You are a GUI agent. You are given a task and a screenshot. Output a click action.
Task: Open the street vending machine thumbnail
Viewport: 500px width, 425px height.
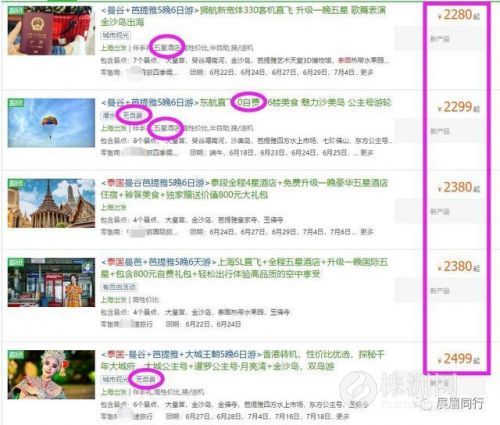point(51,282)
